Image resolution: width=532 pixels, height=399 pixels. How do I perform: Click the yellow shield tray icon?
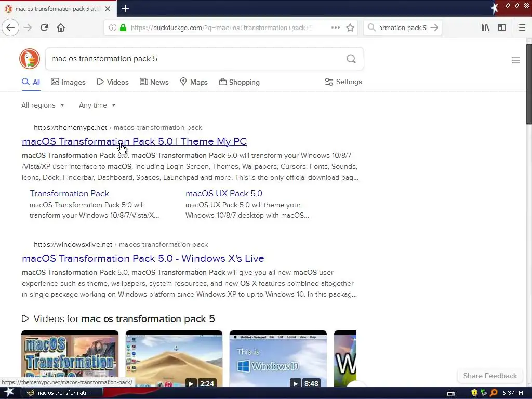point(474,393)
